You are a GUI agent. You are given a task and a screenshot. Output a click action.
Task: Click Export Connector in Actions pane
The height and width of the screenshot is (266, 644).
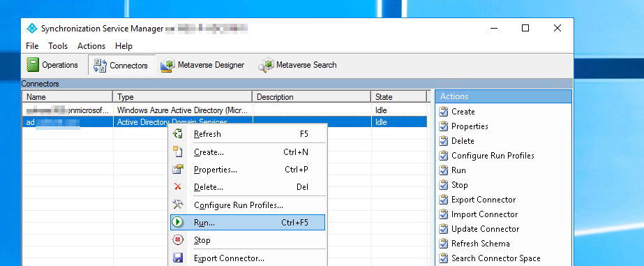point(484,200)
